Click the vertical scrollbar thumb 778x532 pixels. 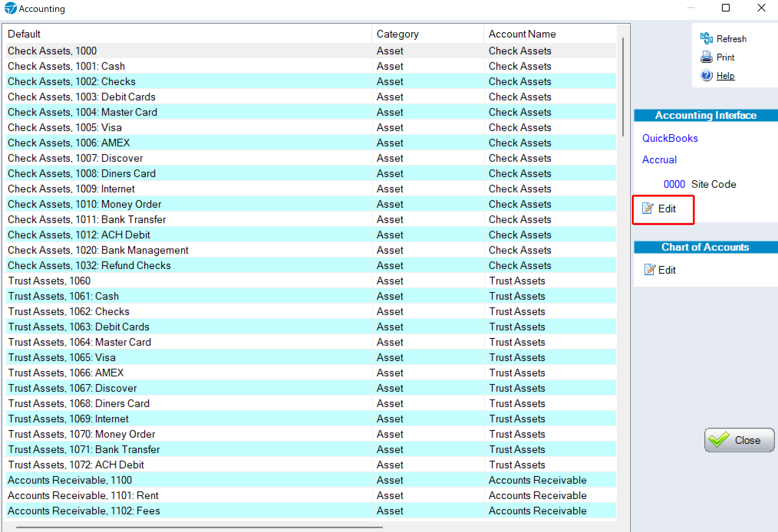[x=623, y=86]
